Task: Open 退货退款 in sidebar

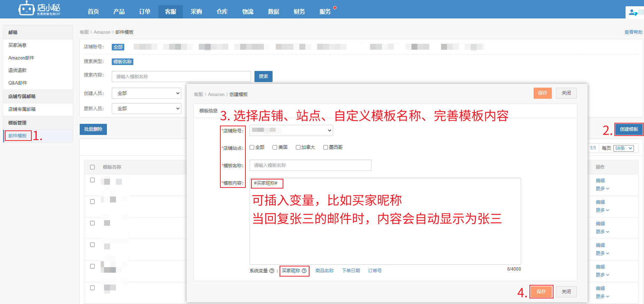Action: tap(17, 70)
